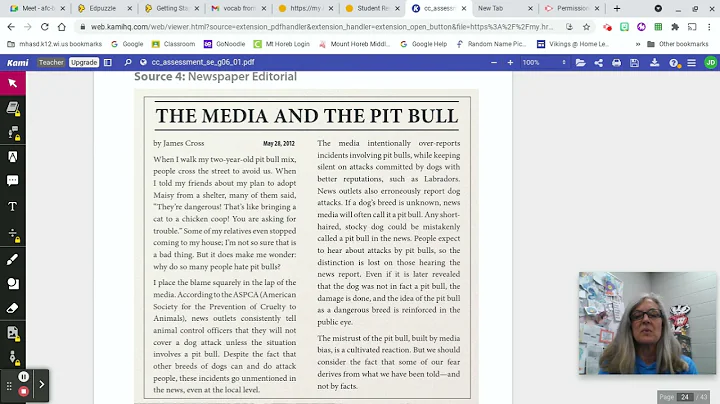Open Chrome three-dot menu
This screenshot has width=720, height=404.
709,27
